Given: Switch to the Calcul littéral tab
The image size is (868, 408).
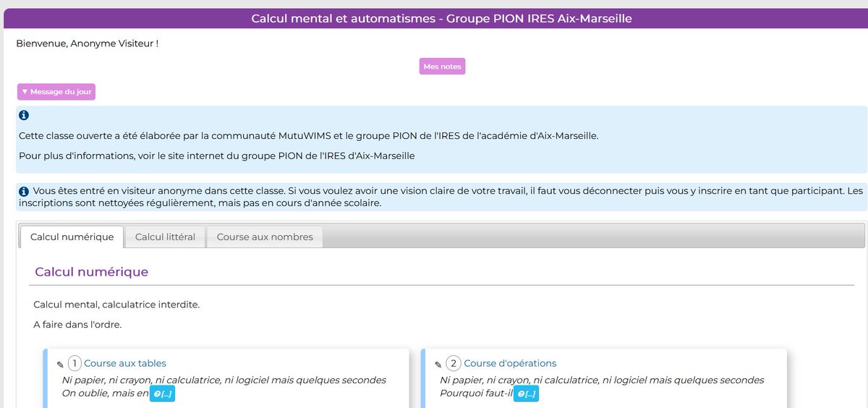Looking at the screenshot, I should pyautogui.click(x=165, y=237).
